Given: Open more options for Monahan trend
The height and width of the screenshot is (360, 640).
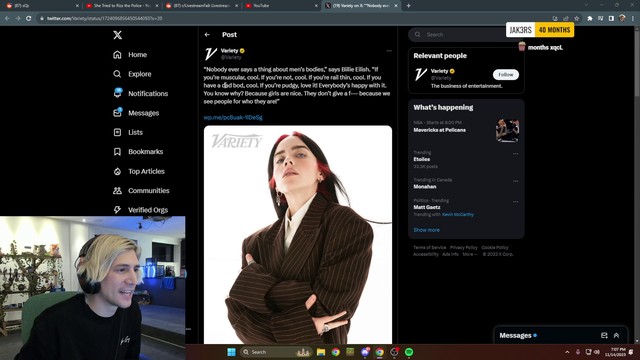Looking at the screenshot, I should click(516, 181).
